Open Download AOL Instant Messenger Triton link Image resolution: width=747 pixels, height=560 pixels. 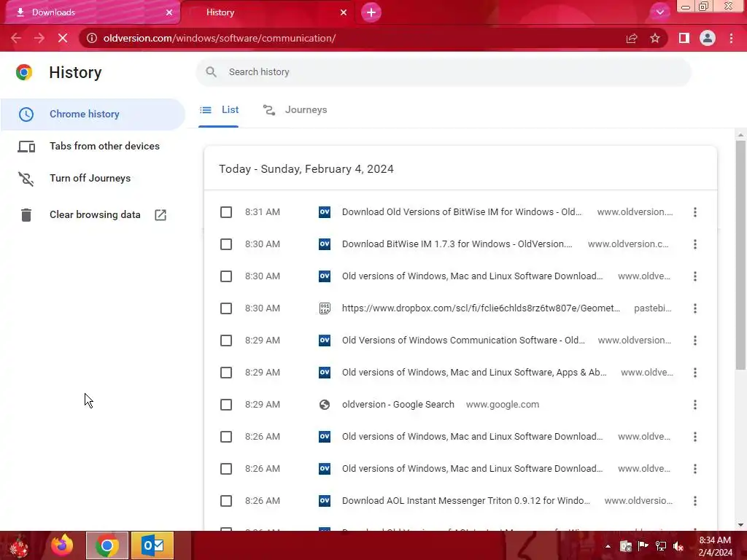[465, 501]
